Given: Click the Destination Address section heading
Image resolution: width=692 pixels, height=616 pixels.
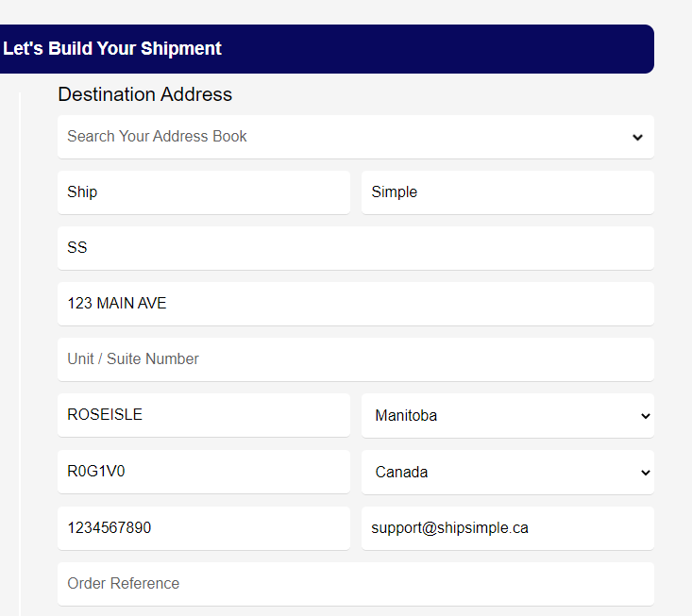Looking at the screenshot, I should point(144,94).
